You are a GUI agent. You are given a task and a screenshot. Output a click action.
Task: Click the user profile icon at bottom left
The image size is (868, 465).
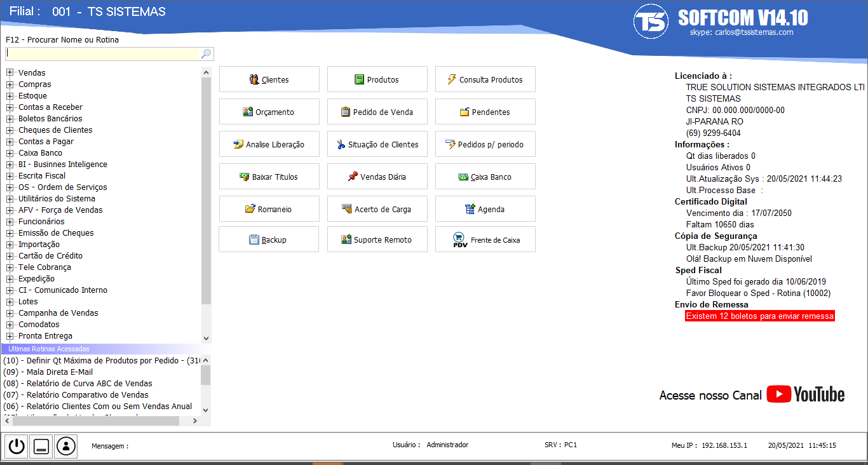65,446
